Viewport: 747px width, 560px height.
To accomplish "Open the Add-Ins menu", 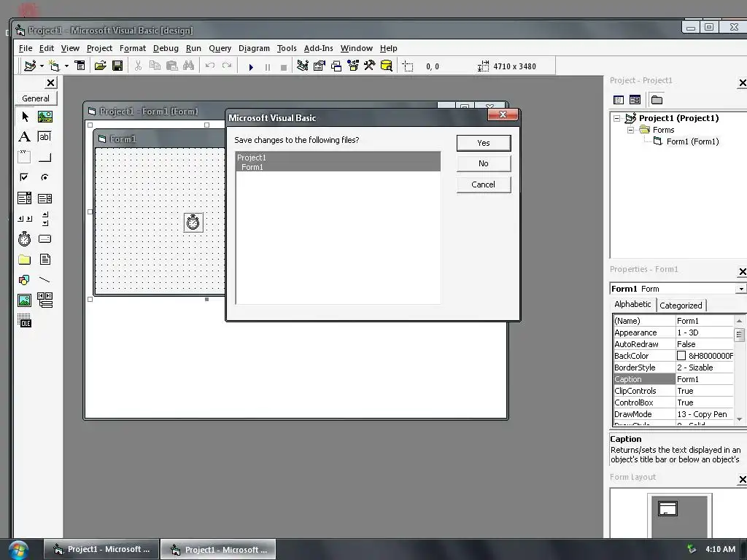I will click(318, 48).
